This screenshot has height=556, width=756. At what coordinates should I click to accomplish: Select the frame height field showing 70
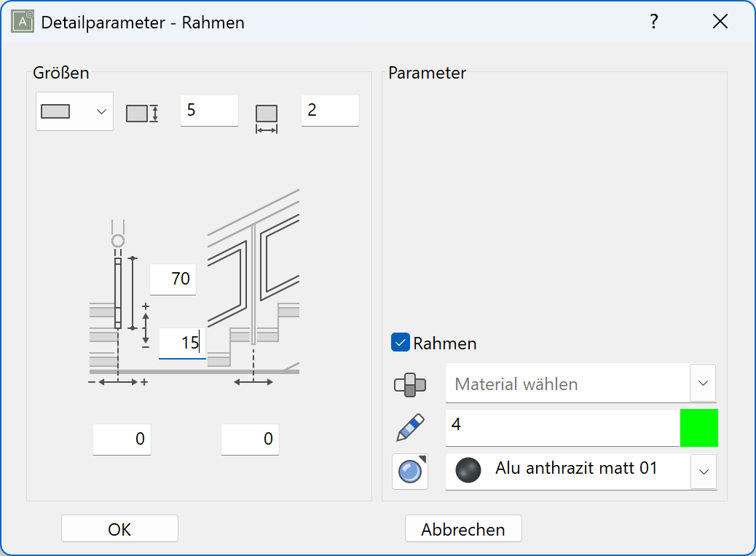[173, 279]
